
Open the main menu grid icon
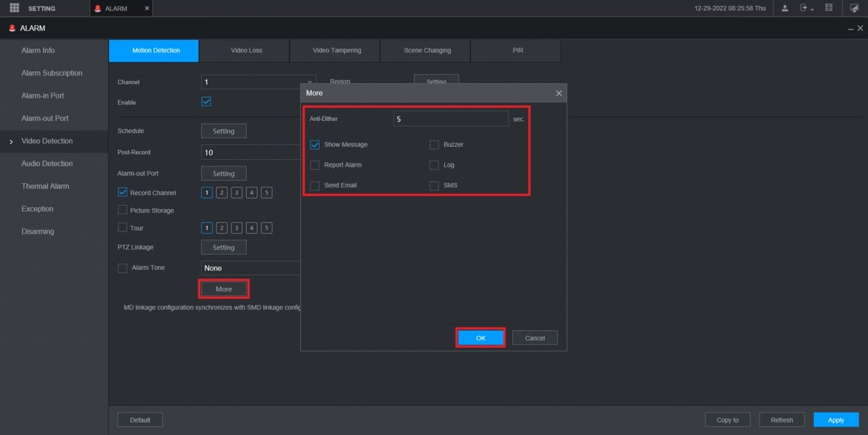click(14, 8)
